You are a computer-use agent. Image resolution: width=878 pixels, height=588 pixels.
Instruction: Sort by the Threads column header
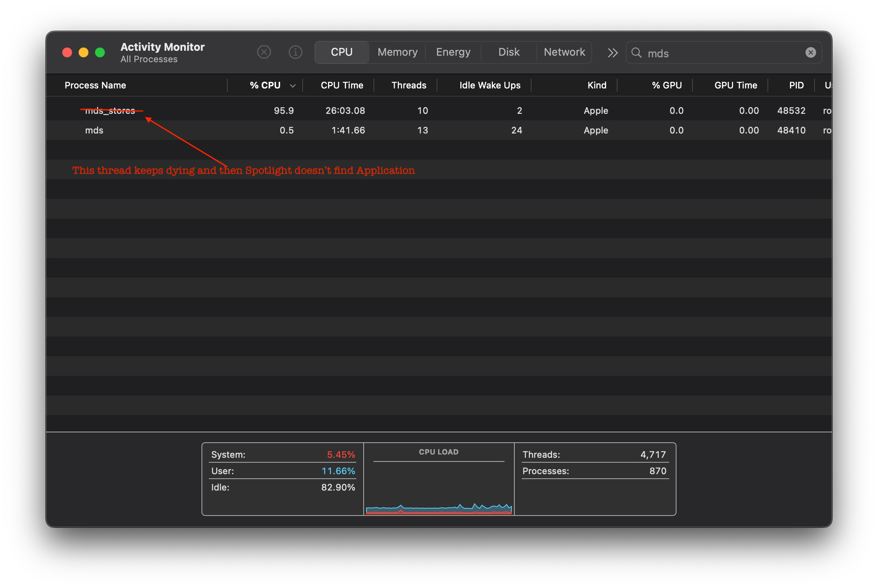tap(408, 85)
